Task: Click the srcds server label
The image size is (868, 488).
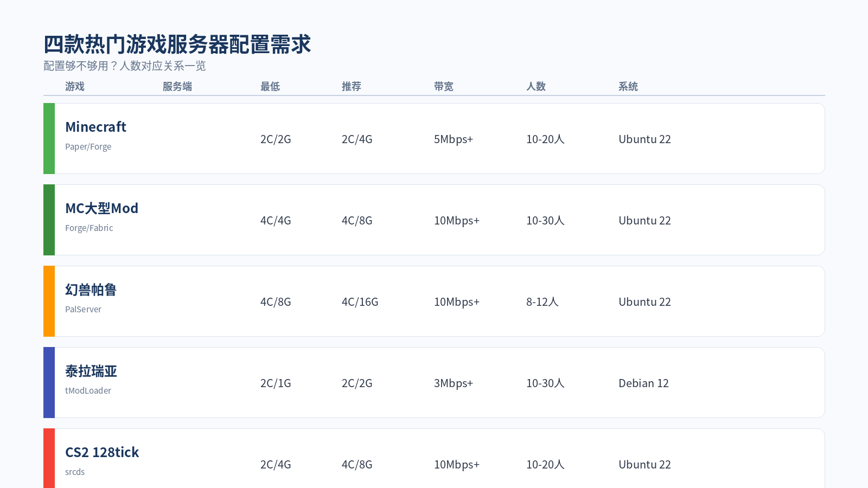Action: pos(75,472)
